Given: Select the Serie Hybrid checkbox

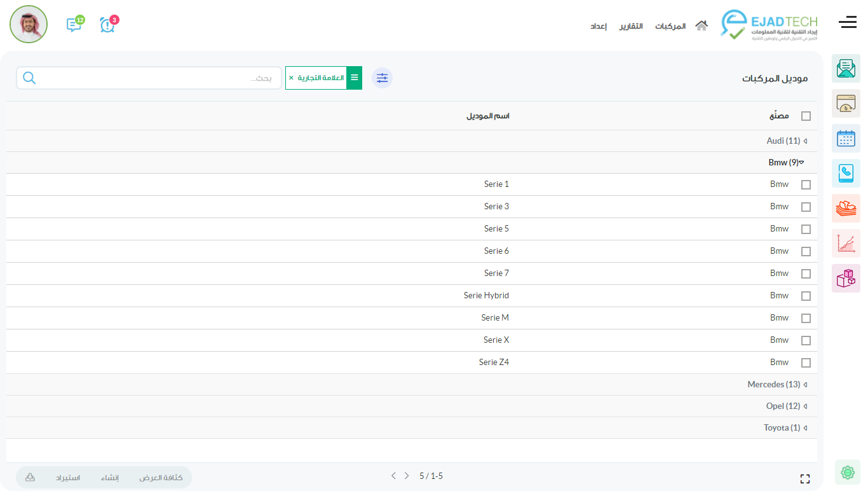Looking at the screenshot, I should pyautogui.click(x=806, y=296).
